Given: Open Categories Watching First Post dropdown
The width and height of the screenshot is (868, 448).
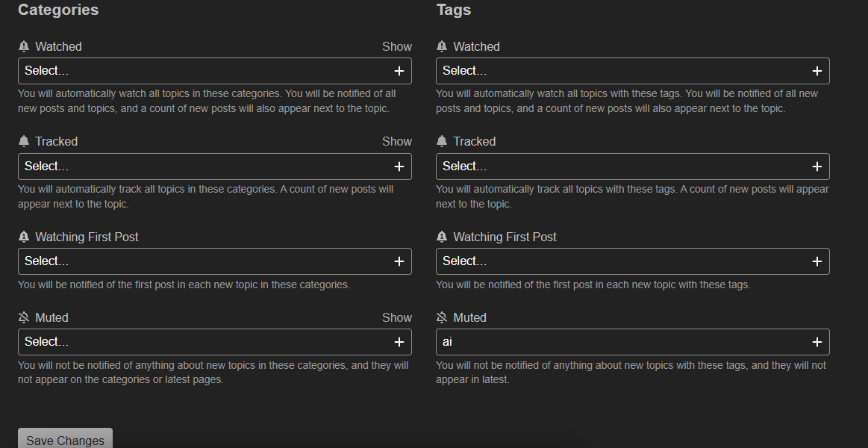Looking at the screenshot, I should pyautogui.click(x=202, y=261).
